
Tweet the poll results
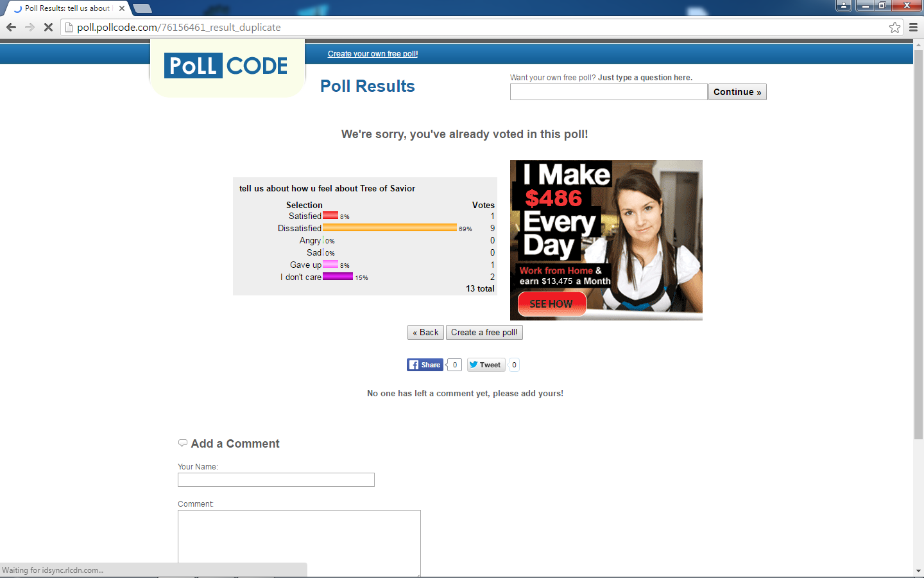pos(486,365)
